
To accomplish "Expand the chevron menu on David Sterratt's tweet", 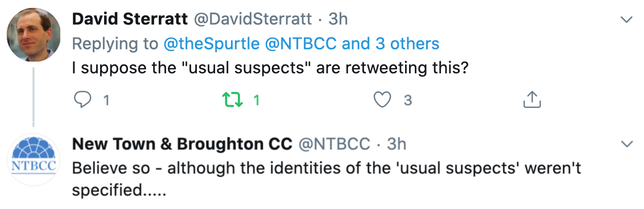I will click(626, 19).
